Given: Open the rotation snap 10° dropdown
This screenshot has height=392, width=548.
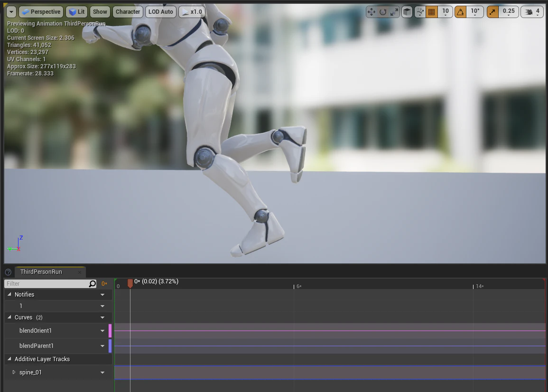Looking at the screenshot, I should [475, 12].
